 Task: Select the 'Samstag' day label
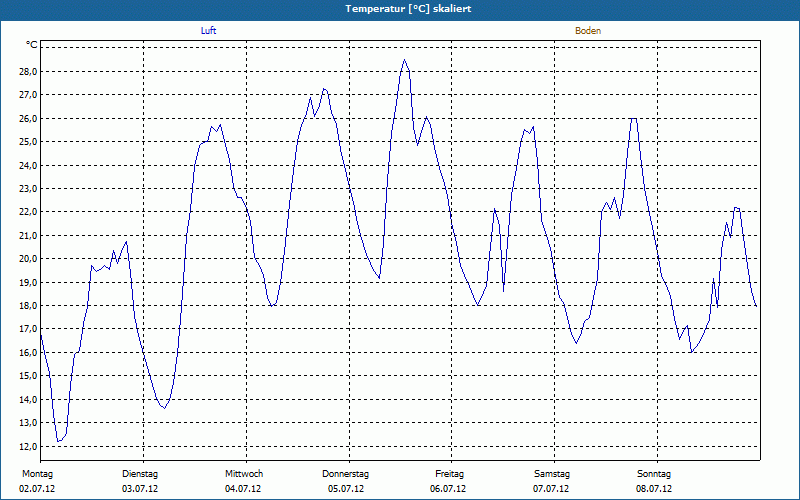point(552,474)
